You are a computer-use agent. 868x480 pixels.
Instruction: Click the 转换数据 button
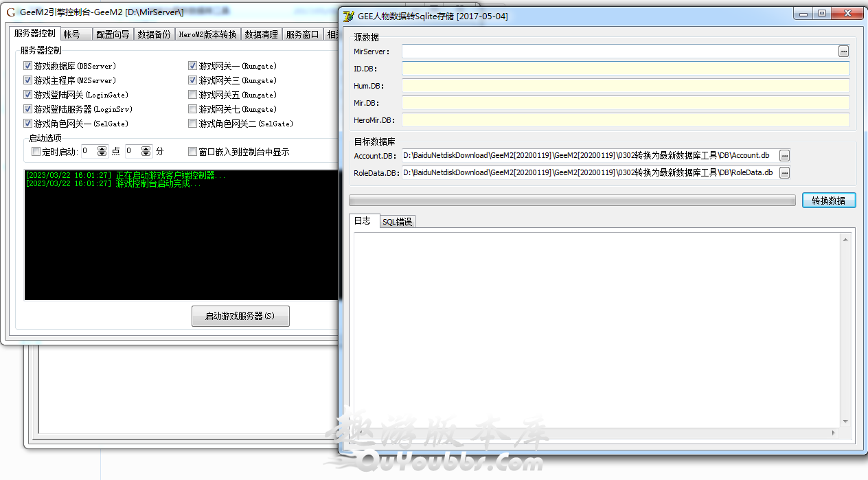coord(829,200)
